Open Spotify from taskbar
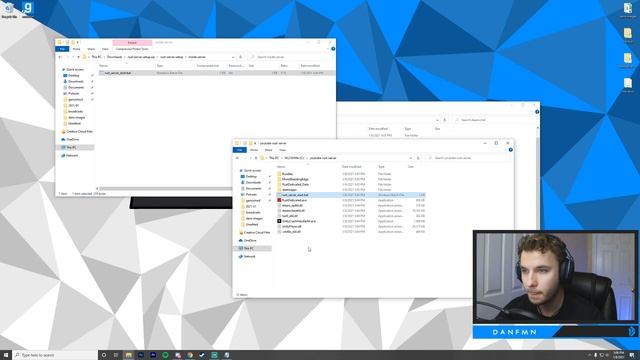 point(165,355)
